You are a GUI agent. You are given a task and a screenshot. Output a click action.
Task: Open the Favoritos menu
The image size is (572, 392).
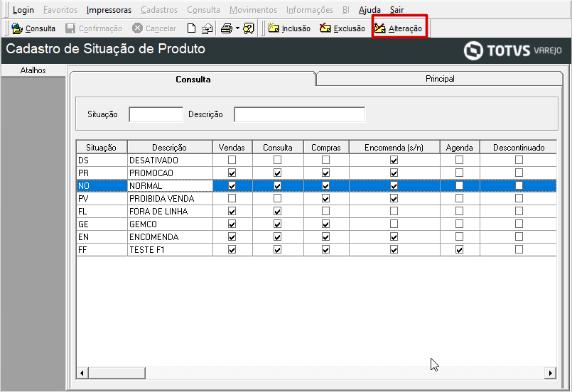coord(60,10)
